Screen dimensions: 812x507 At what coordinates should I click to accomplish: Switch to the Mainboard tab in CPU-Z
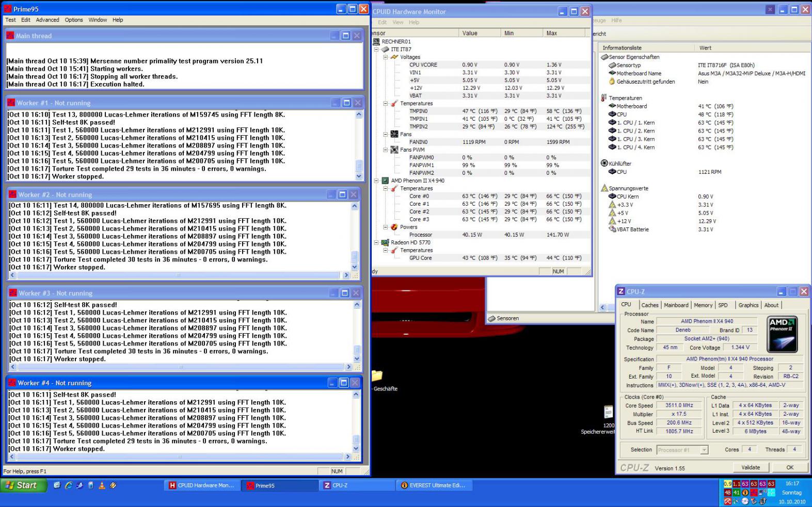coord(676,305)
